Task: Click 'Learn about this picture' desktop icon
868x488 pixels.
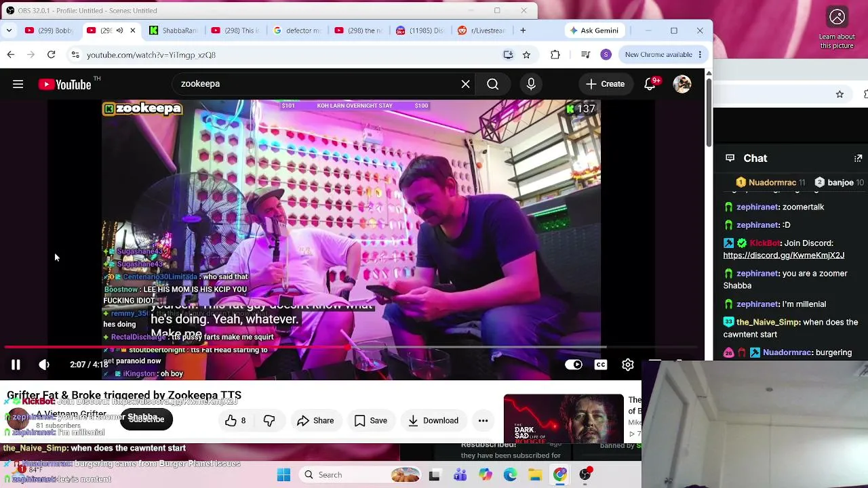Action: coord(837,27)
